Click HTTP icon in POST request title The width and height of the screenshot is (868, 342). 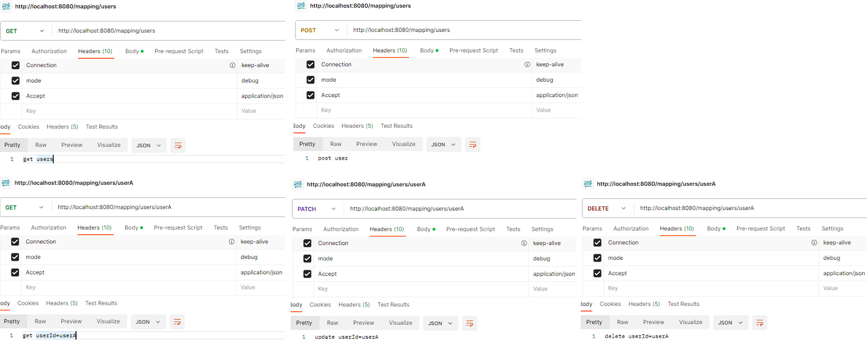(301, 5)
